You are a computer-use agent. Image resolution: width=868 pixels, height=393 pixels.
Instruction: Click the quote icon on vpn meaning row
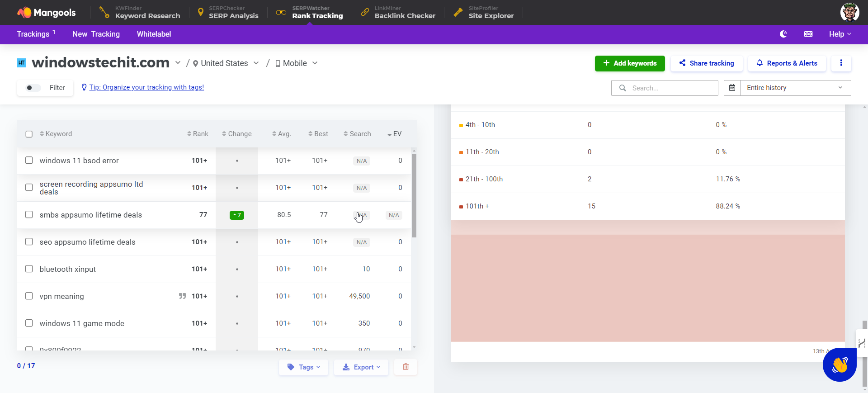[x=182, y=296]
